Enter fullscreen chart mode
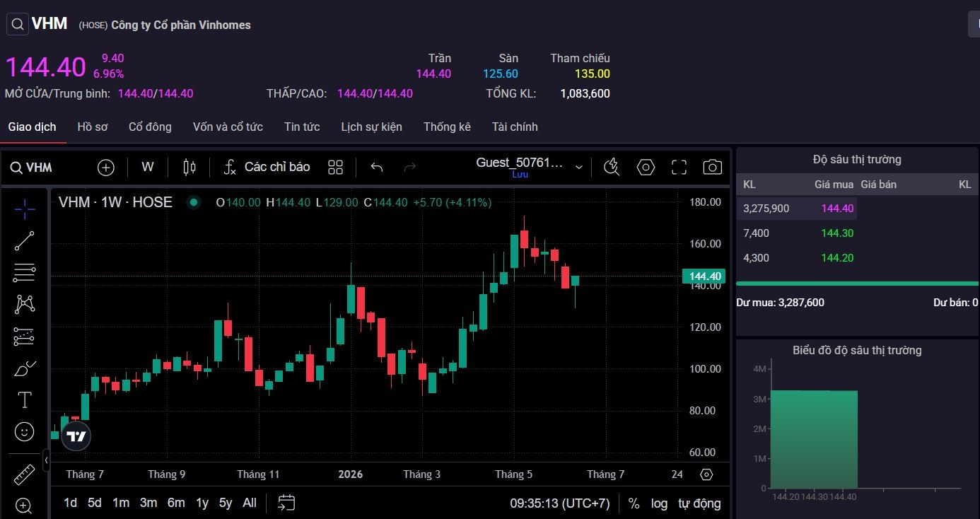980x519 pixels. pos(679,167)
